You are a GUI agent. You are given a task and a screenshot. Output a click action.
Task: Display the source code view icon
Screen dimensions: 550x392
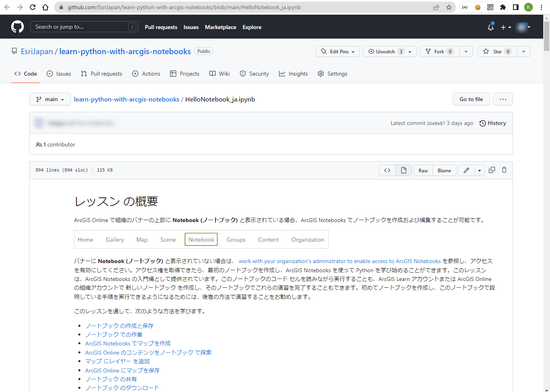pyautogui.click(x=387, y=170)
